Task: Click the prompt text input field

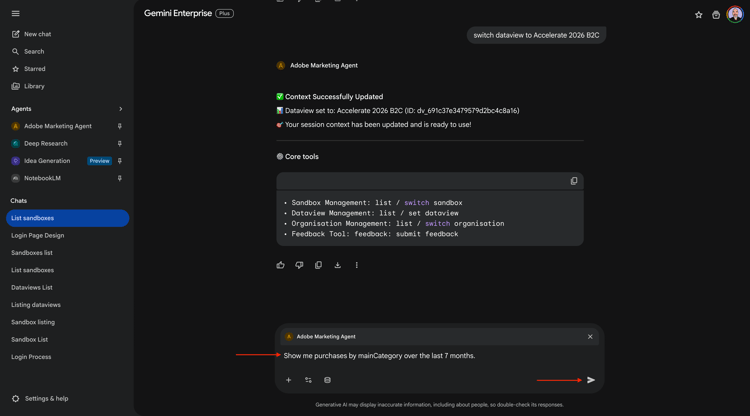Action: click(430, 356)
